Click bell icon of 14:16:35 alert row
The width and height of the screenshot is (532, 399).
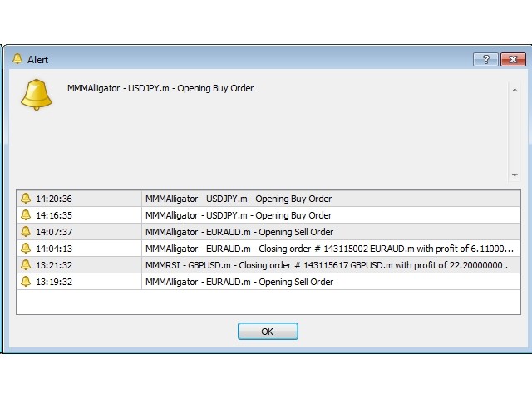26,214
